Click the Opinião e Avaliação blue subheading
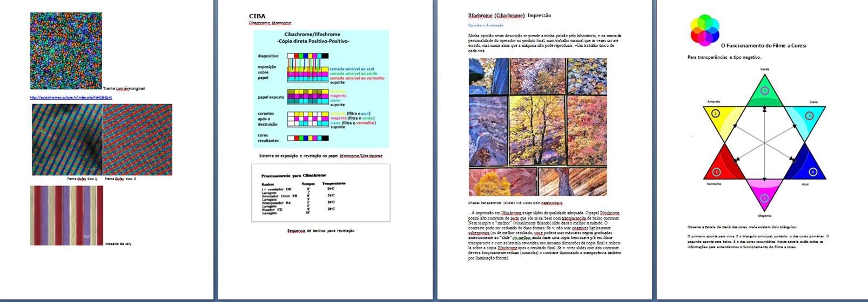868x302 pixels. tap(486, 25)
